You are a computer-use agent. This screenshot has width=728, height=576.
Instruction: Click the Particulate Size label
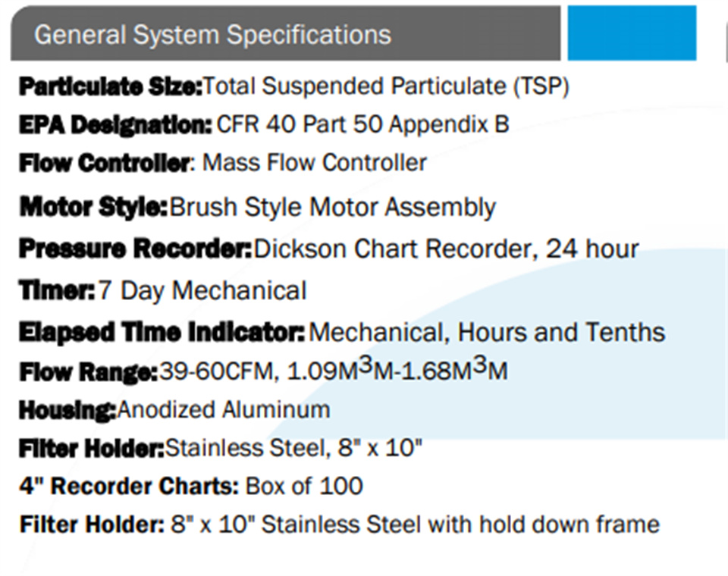pyautogui.click(x=111, y=87)
